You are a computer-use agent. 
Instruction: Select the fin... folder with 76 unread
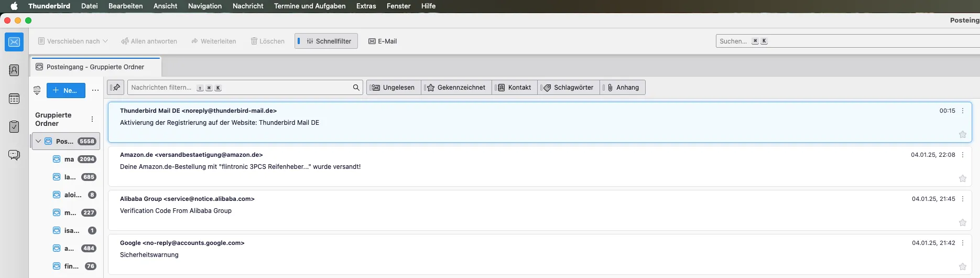[x=66, y=266]
